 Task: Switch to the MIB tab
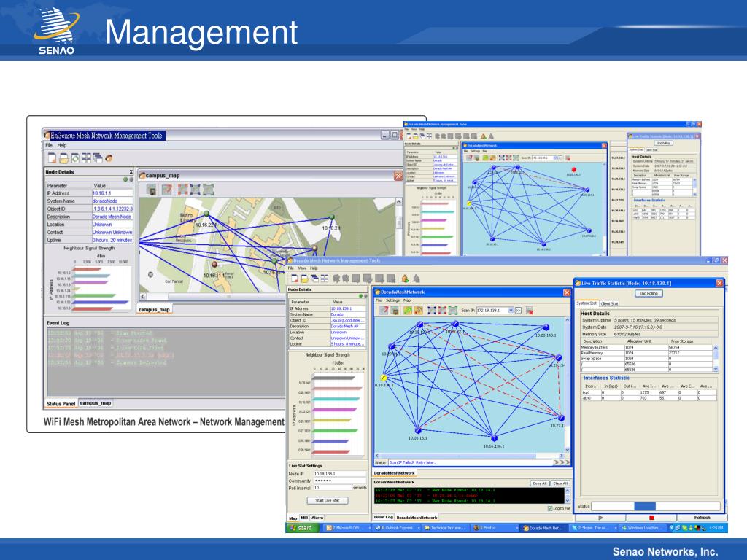click(x=304, y=518)
